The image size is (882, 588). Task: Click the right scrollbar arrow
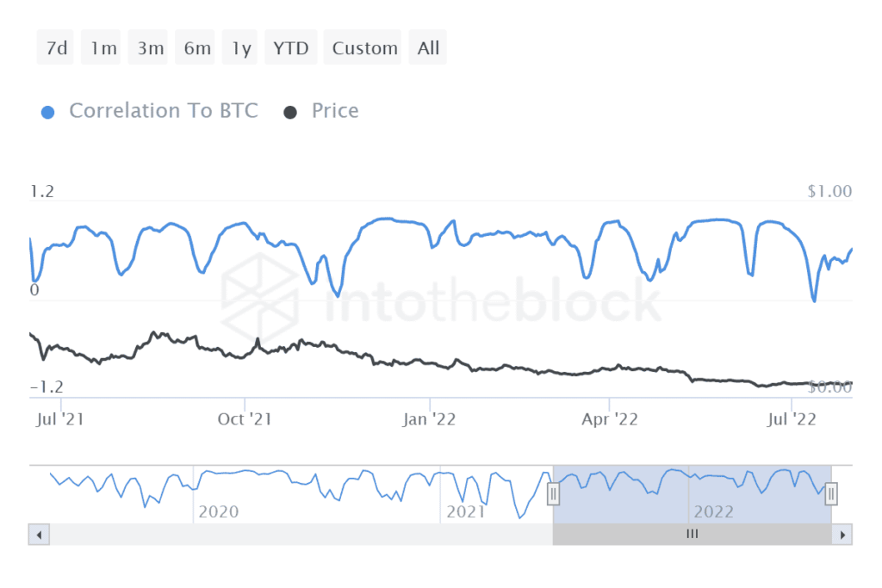pos(842,534)
